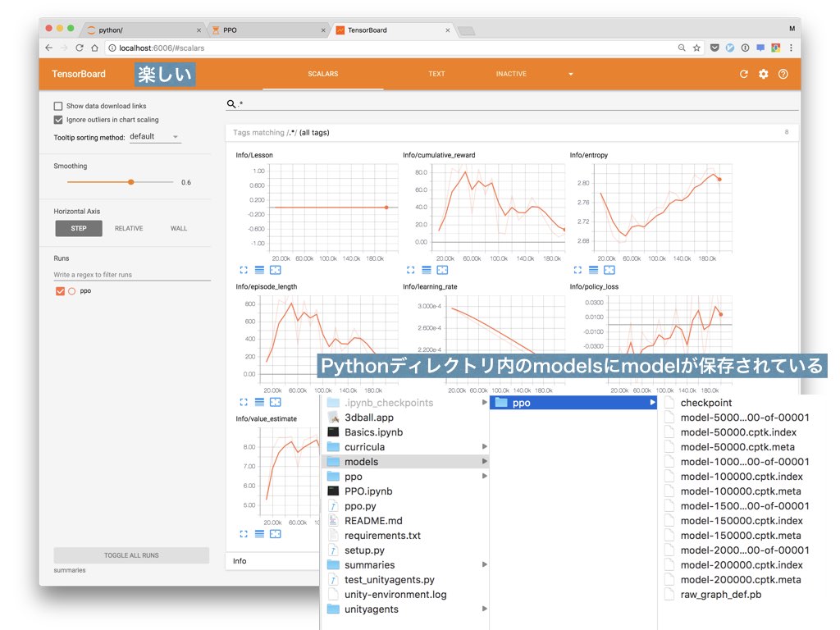Click zoom magnifier icon in address bar
This screenshot has width=840, height=630.
pyautogui.click(x=682, y=48)
